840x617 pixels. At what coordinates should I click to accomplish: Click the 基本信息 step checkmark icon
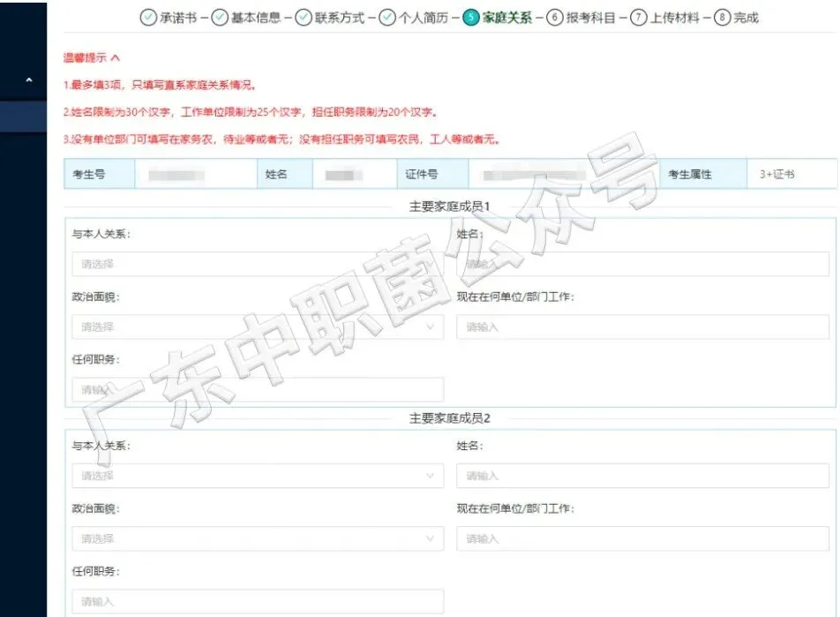pos(220,18)
